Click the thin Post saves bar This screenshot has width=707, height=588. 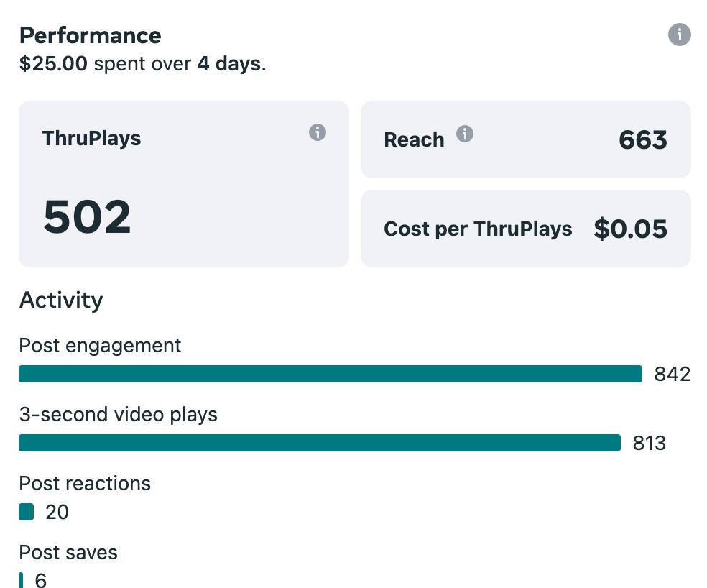[x=21, y=580]
